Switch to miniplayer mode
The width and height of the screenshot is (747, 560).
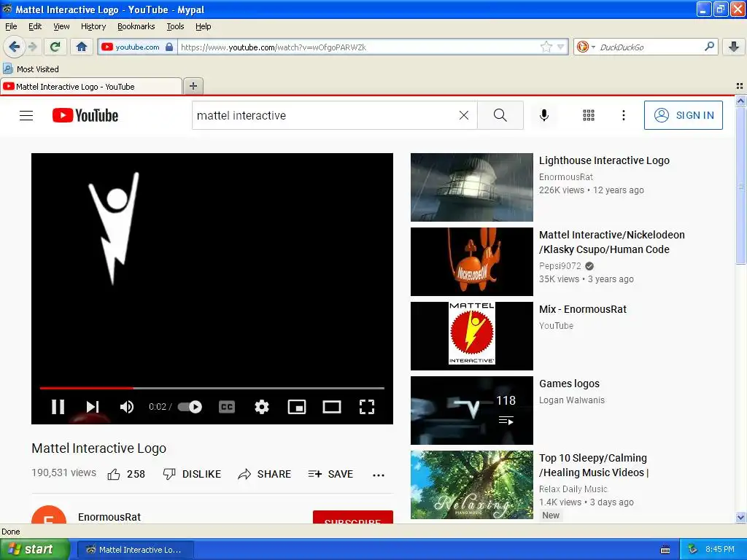(297, 407)
